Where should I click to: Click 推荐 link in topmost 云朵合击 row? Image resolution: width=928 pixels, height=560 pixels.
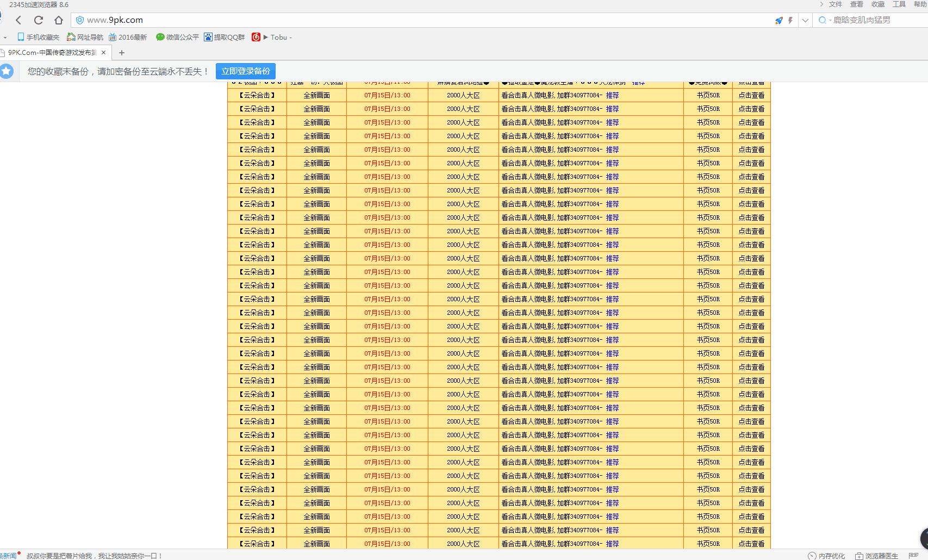pyautogui.click(x=612, y=95)
